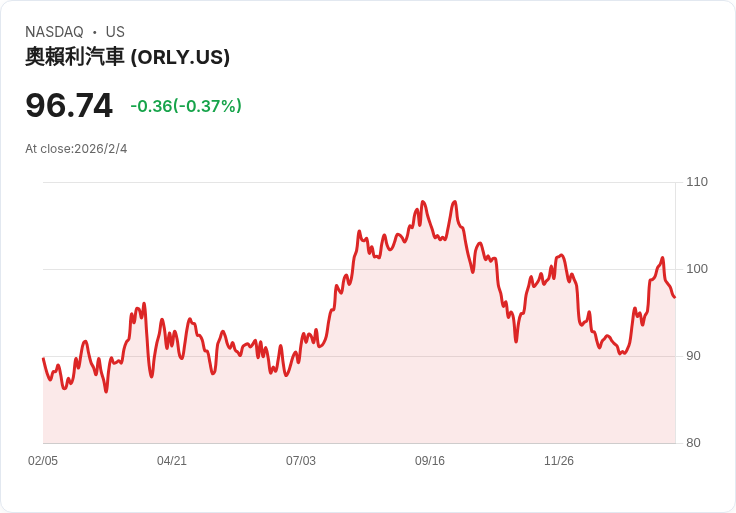This screenshot has height=513, width=736.
Task: Click the -0.36(-0.37%) price change
Action: [186, 106]
